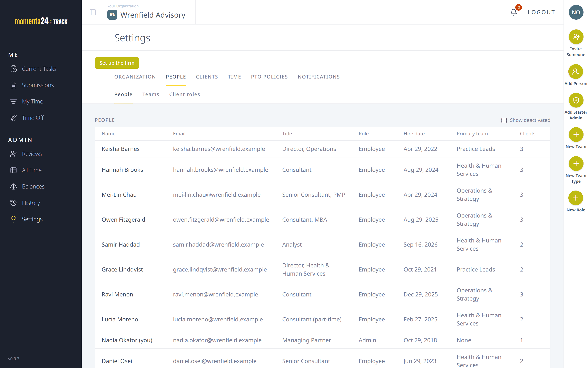The height and width of the screenshot is (368, 588).
Task: Click the momenta24 TRACK logo
Action: (x=41, y=21)
